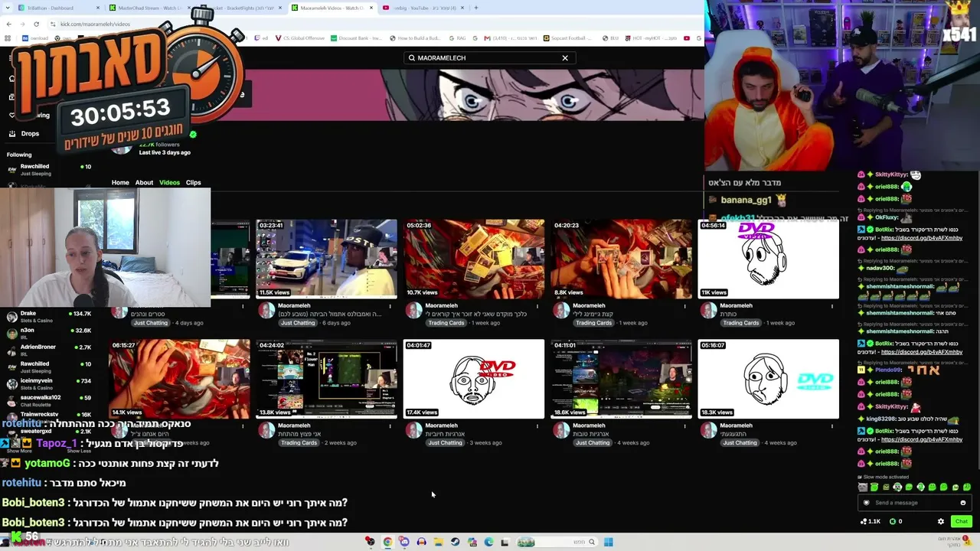Play the 05:16:07 blue DVD thumbnail
The width and height of the screenshot is (980, 551).
pos(769,379)
